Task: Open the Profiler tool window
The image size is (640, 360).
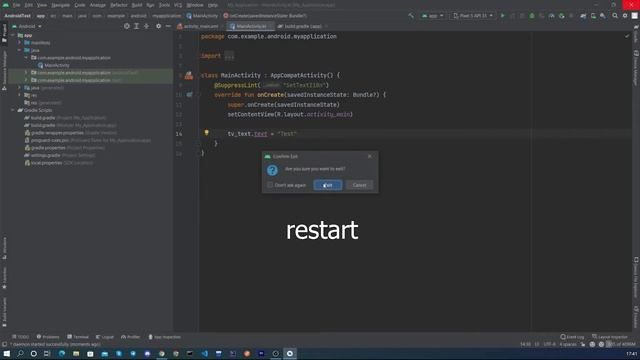Action: [x=131, y=337]
